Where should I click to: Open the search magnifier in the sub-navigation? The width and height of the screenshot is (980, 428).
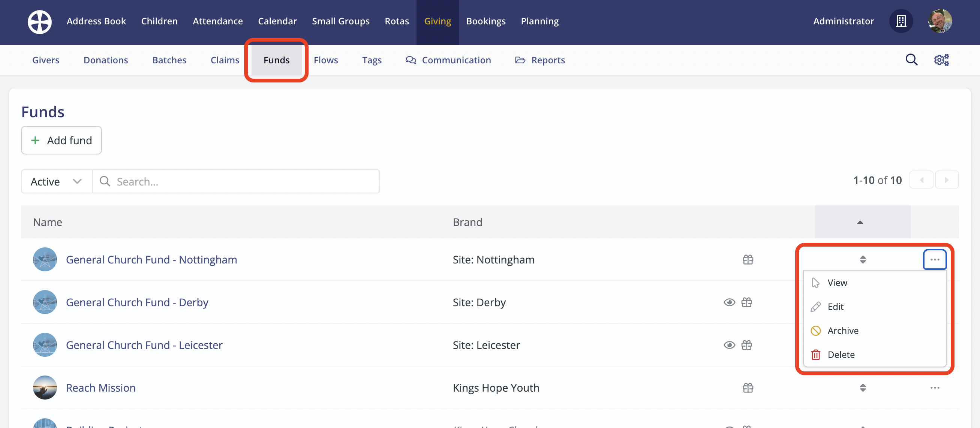tap(911, 60)
